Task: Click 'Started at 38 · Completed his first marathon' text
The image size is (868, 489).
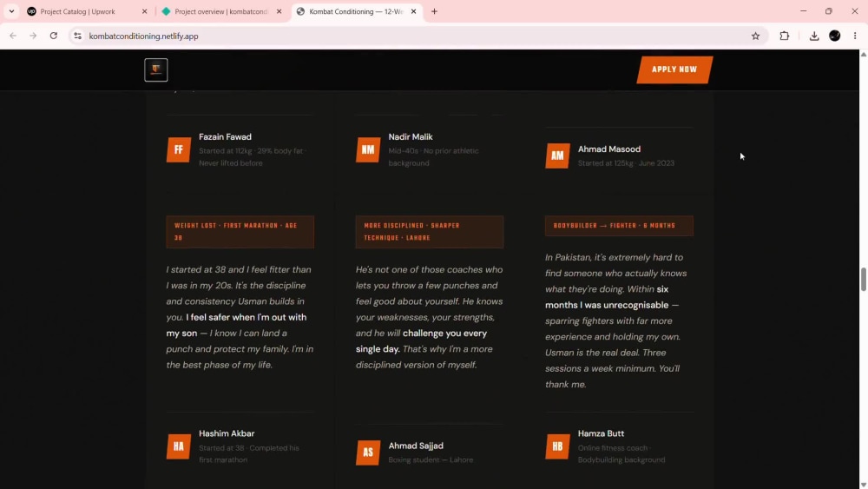Action: click(248, 453)
